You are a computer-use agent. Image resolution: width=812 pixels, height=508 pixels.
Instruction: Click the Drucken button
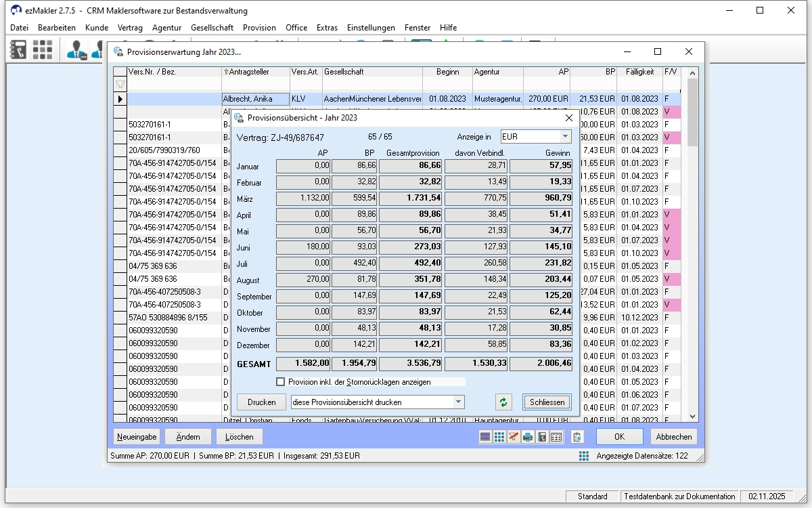tap(261, 402)
